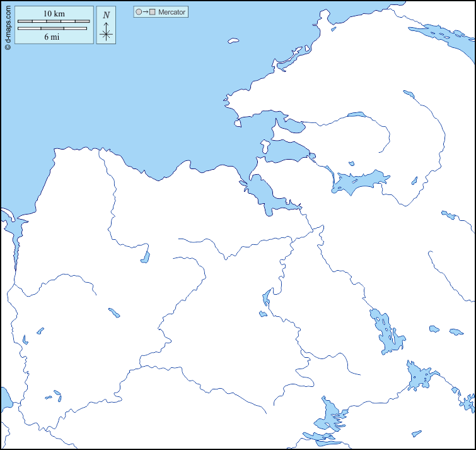Viewport: 476px width, 450px height.
Task: Click the kilometer scale bar
Action: 54,21
